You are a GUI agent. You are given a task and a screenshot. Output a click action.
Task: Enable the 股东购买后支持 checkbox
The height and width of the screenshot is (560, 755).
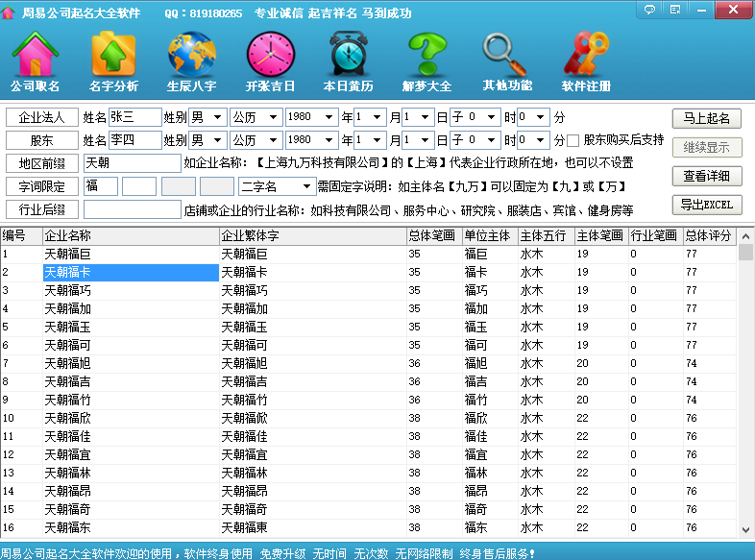point(573,141)
